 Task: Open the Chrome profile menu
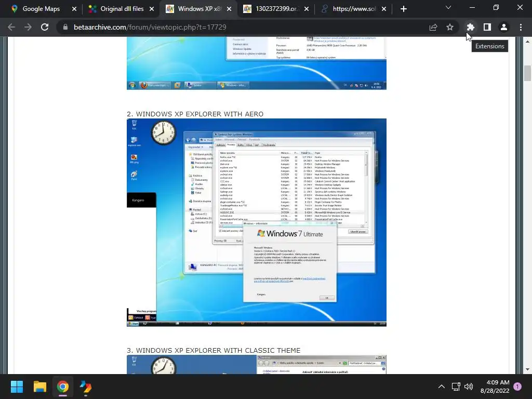(504, 27)
